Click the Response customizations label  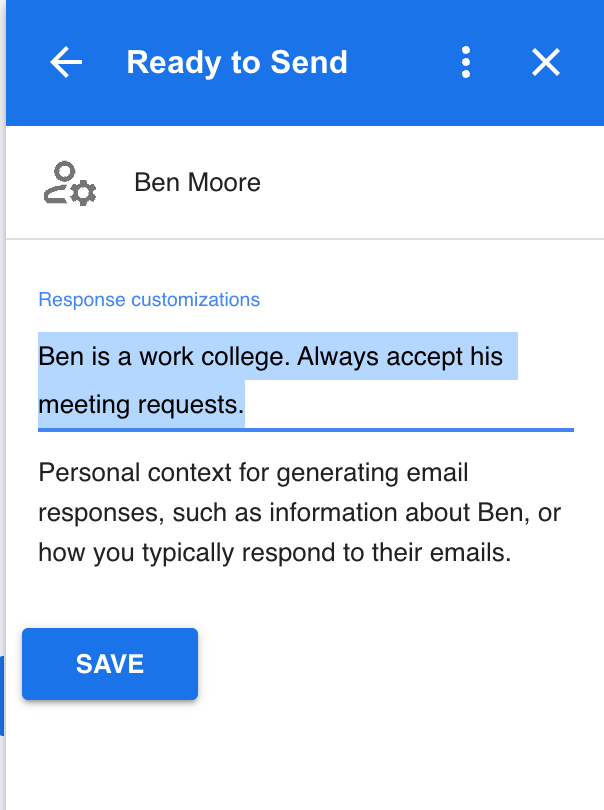(x=148, y=299)
